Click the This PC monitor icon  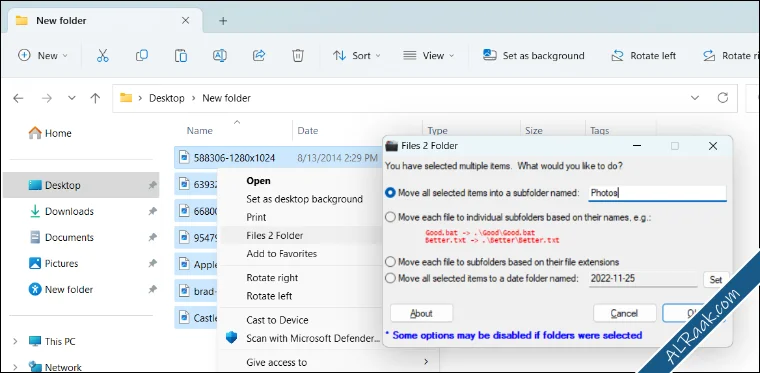(x=35, y=342)
